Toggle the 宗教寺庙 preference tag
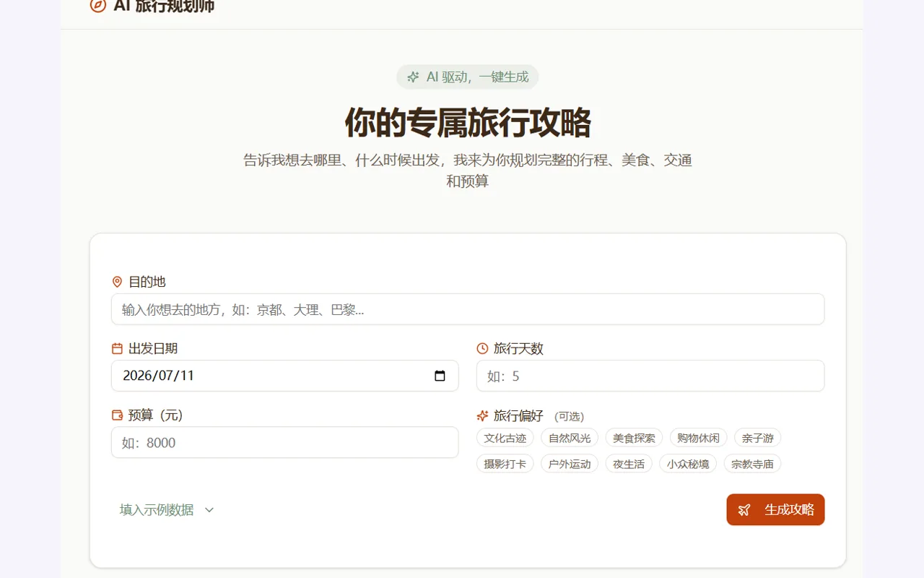924x578 pixels. (x=752, y=464)
